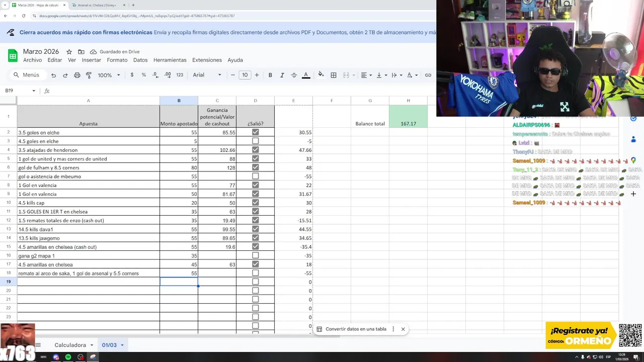Uncheck the 3.5 goles en elche checkbox

click(x=255, y=132)
